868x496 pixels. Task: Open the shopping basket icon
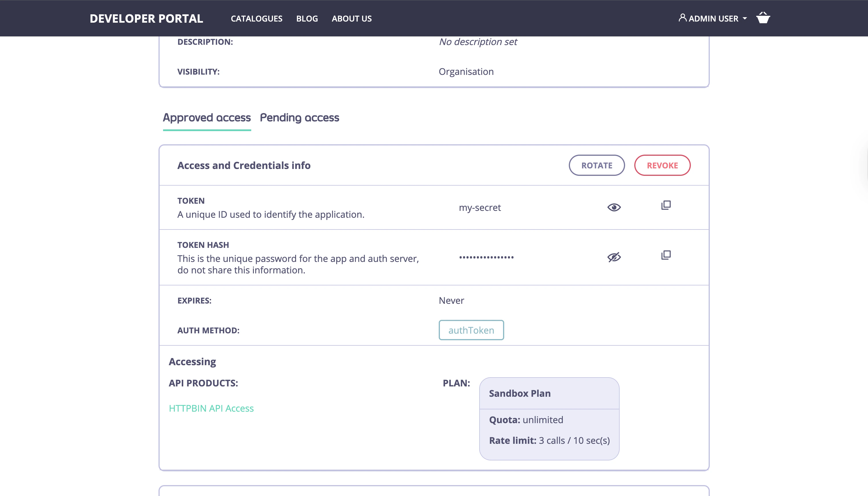point(763,18)
